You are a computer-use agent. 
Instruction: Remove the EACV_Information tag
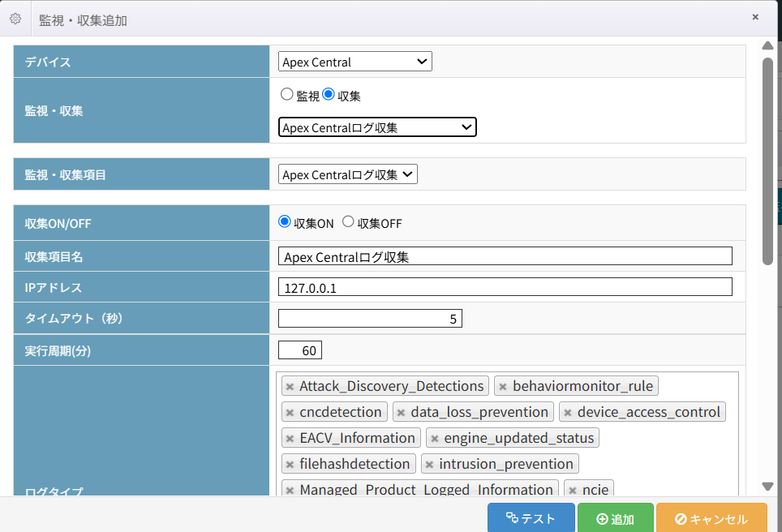coord(290,438)
